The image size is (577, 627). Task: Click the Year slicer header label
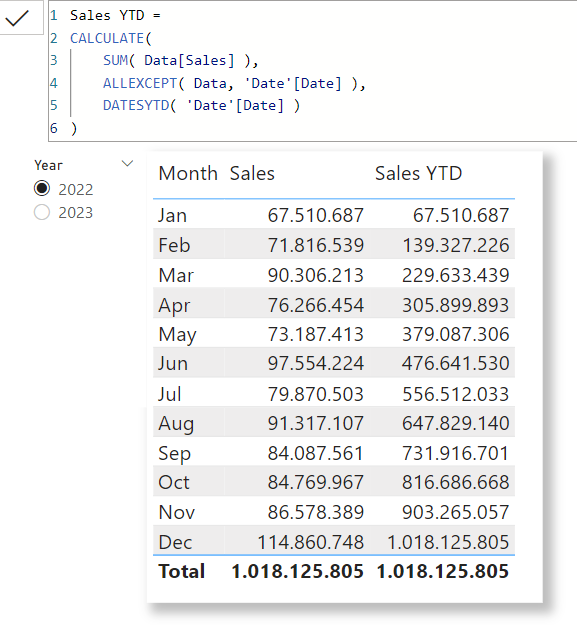tap(48, 165)
